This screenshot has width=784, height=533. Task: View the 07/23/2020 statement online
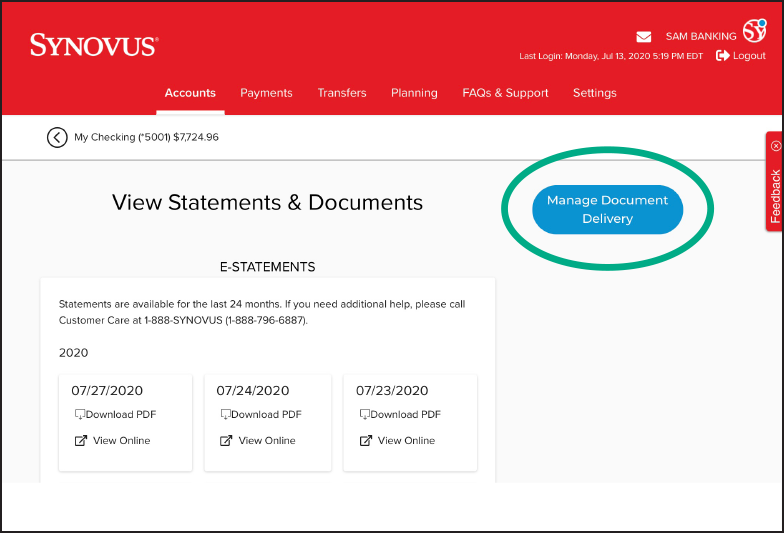tap(406, 441)
